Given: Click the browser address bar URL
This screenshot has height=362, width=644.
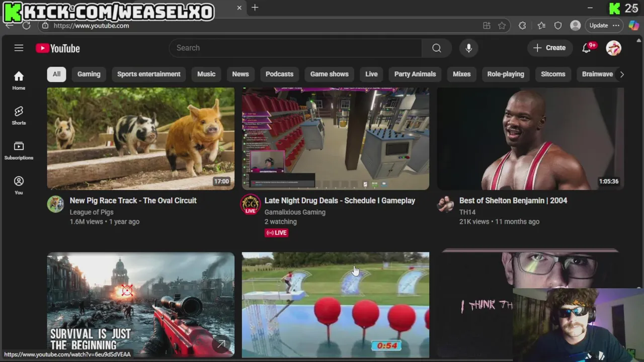Looking at the screenshot, I should [x=91, y=26].
